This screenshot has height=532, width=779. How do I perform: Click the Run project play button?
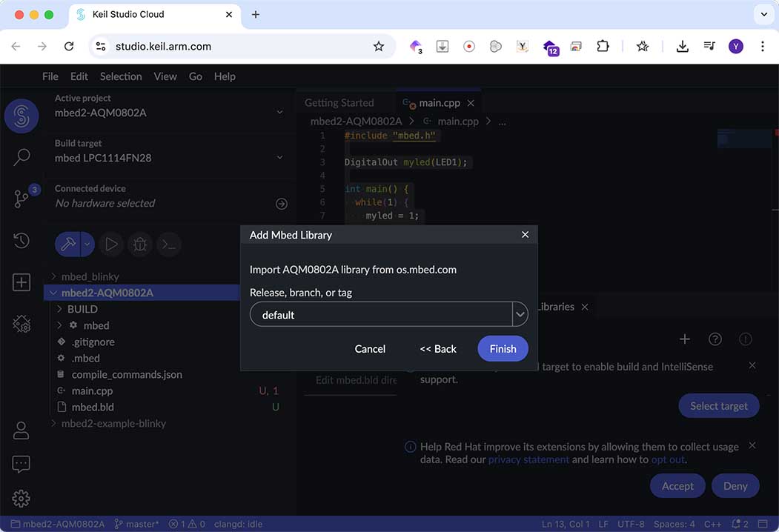111,244
